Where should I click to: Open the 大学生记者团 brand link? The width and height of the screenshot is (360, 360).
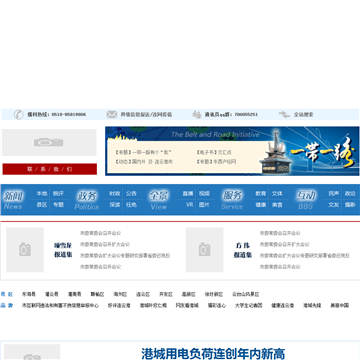pyautogui.click(x=249, y=305)
